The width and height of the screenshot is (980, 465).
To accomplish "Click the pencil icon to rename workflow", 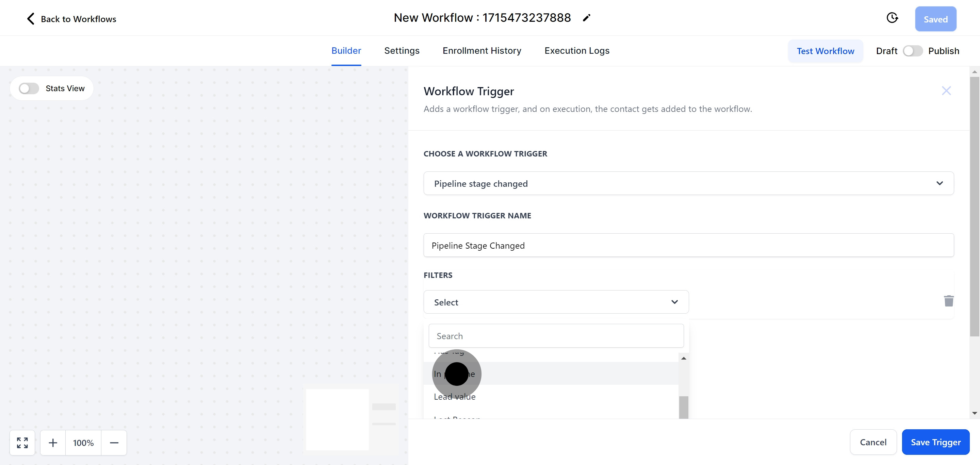I will (586, 18).
